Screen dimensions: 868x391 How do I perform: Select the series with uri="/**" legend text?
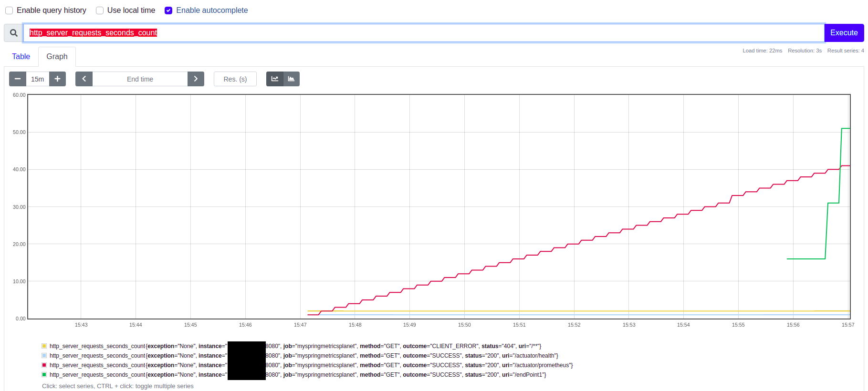[x=295, y=346]
